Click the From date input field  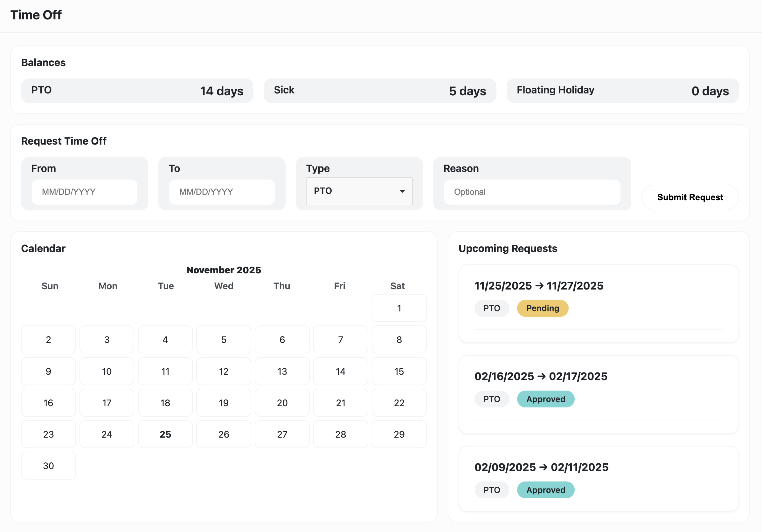(84, 192)
